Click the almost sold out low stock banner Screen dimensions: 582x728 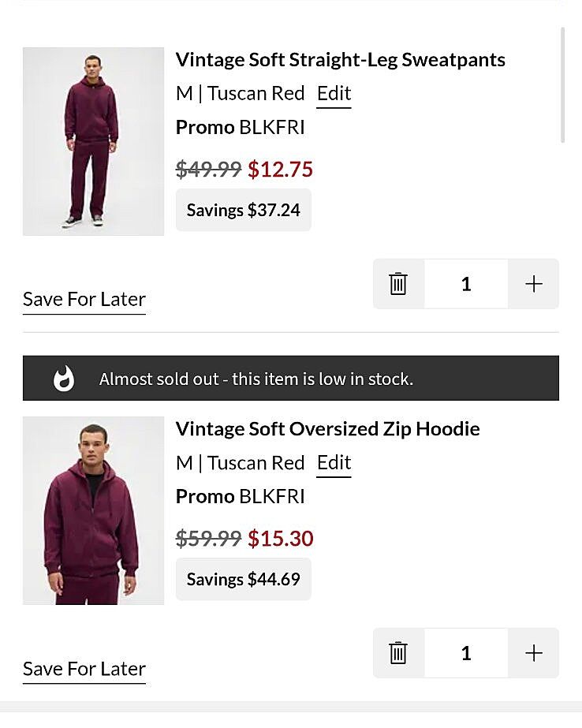point(290,379)
